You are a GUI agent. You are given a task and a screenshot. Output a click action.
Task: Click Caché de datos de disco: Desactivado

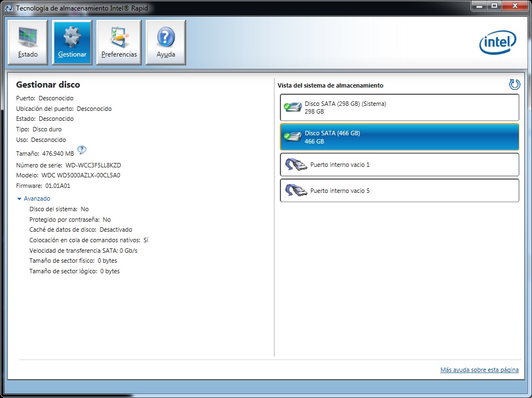click(81, 229)
